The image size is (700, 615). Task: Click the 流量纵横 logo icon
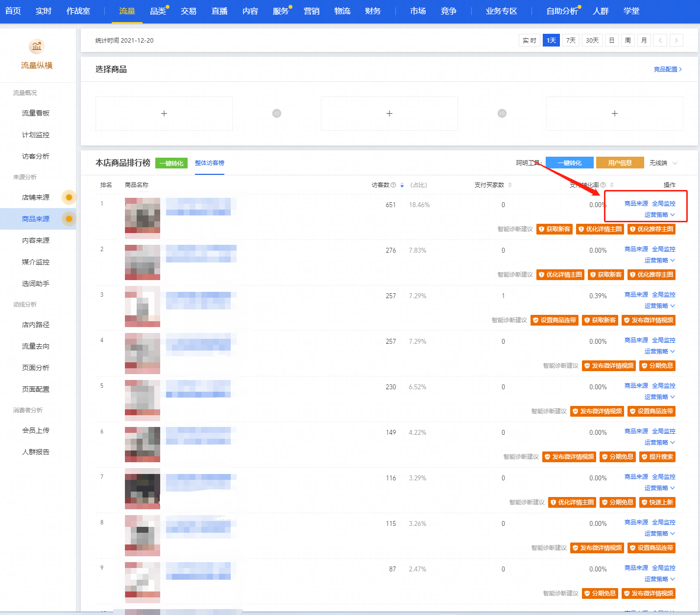coord(37,47)
